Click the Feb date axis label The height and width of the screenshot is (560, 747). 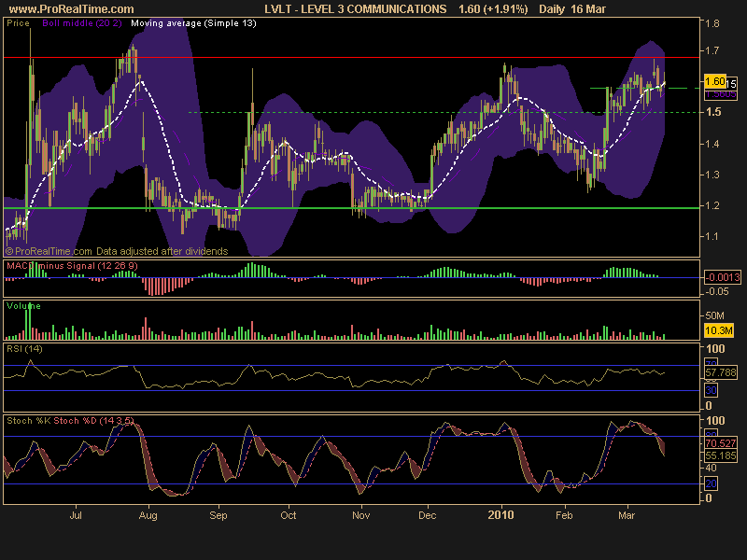point(564,515)
